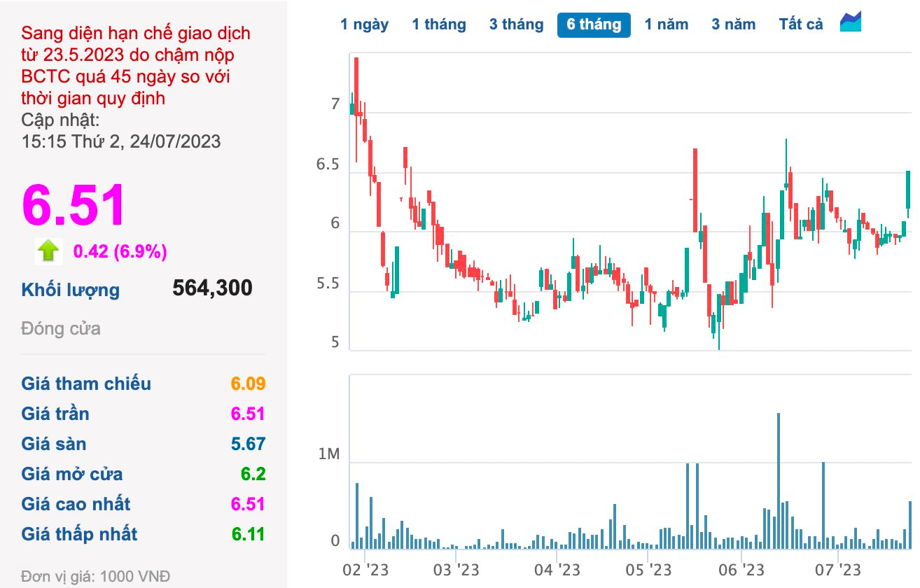Click the red trading restriction notice
The width and height of the screenshot is (920, 588).
click(x=136, y=66)
